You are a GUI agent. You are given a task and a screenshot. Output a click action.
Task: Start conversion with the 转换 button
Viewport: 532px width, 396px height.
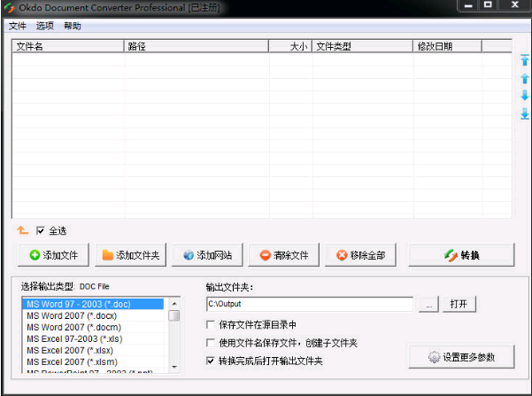[461, 255]
